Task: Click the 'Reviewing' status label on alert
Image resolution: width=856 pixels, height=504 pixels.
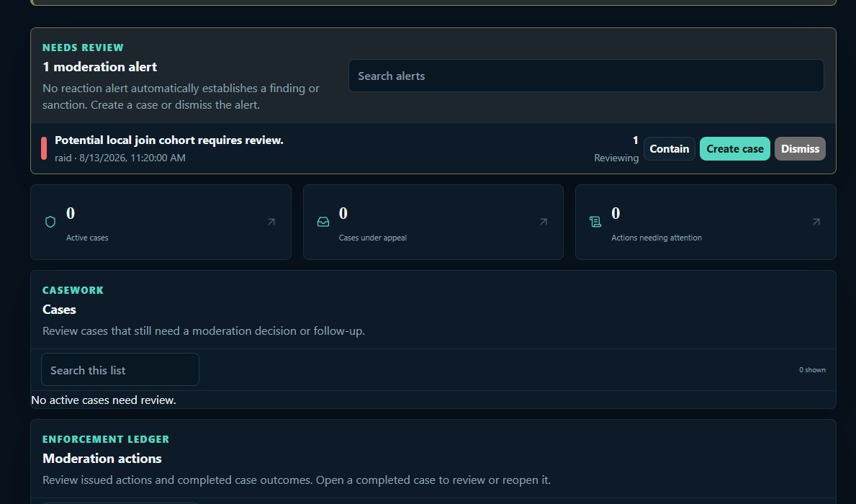Action: (x=616, y=158)
